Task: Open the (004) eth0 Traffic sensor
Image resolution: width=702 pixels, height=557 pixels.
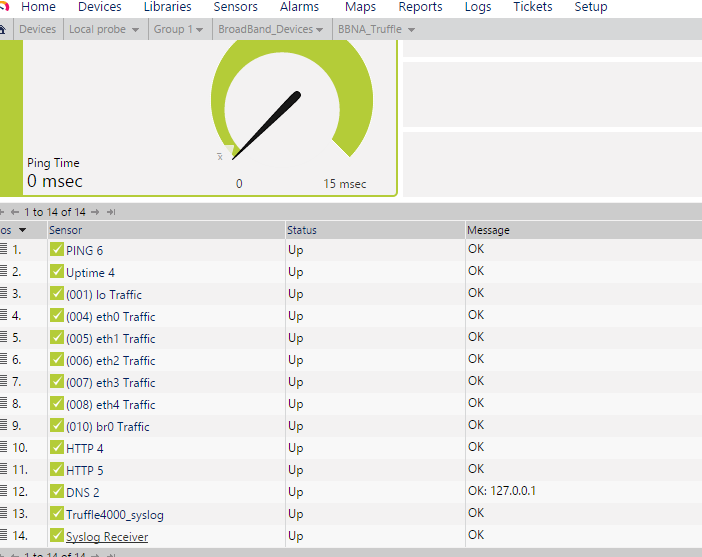Action: point(111,316)
